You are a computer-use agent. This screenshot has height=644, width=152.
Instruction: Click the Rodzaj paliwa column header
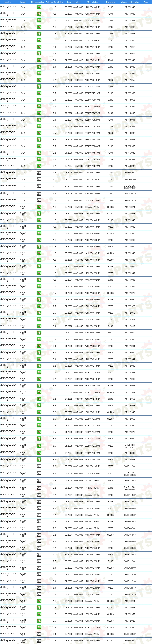[38, 2]
